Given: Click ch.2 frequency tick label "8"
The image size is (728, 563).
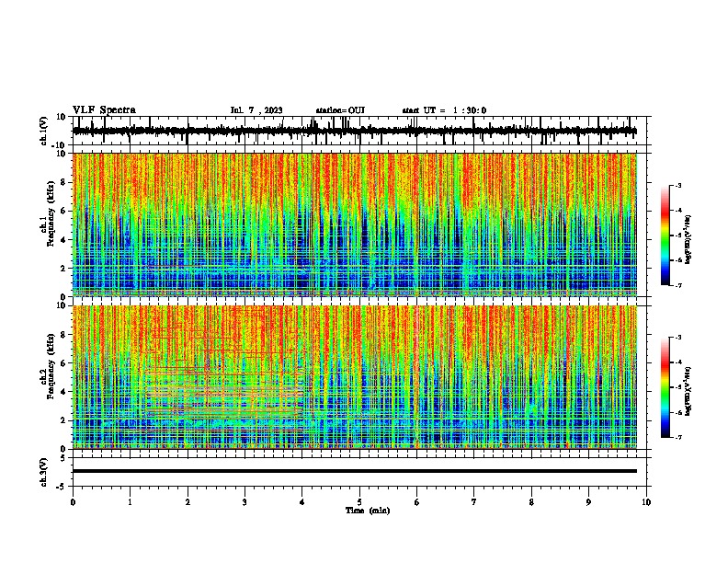Looking at the screenshot, I should [64, 335].
